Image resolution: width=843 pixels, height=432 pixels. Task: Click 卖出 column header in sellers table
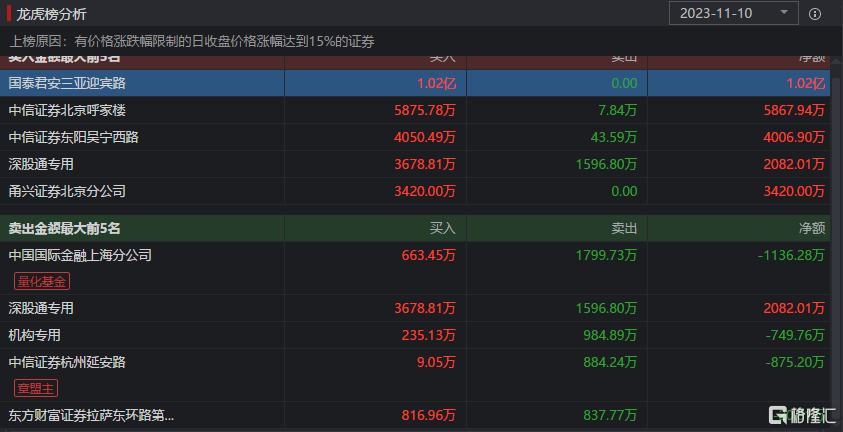point(624,228)
